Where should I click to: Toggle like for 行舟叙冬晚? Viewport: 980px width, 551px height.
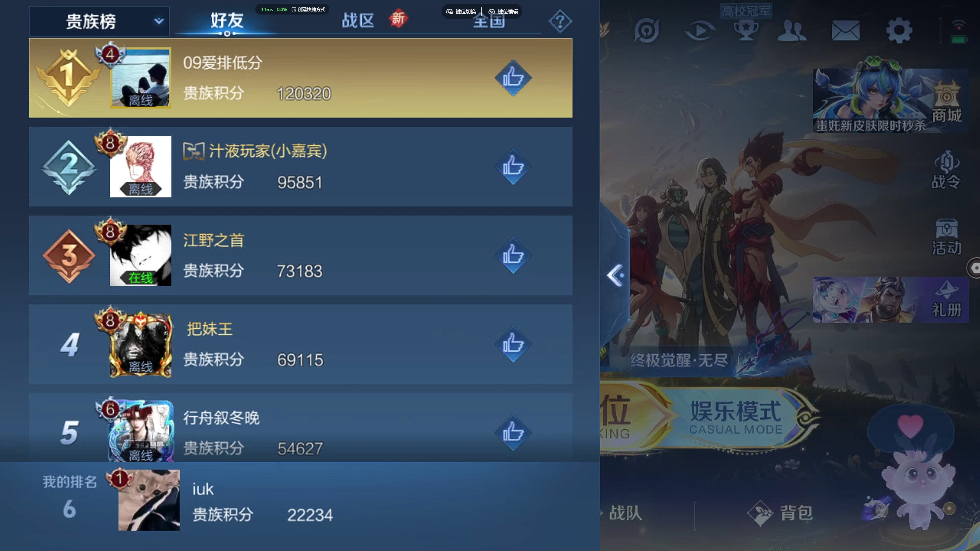click(x=513, y=433)
